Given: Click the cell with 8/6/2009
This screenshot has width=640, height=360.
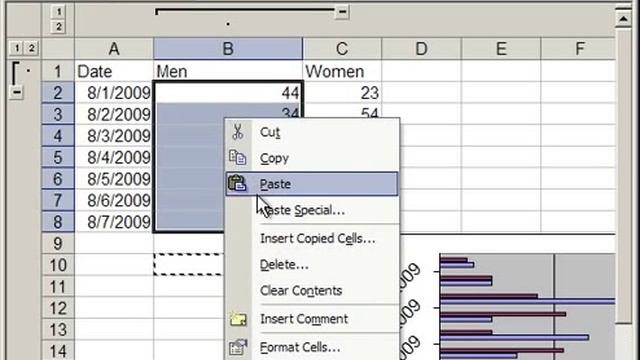Looking at the screenshot, I should pyautogui.click(x=114, y=200).
